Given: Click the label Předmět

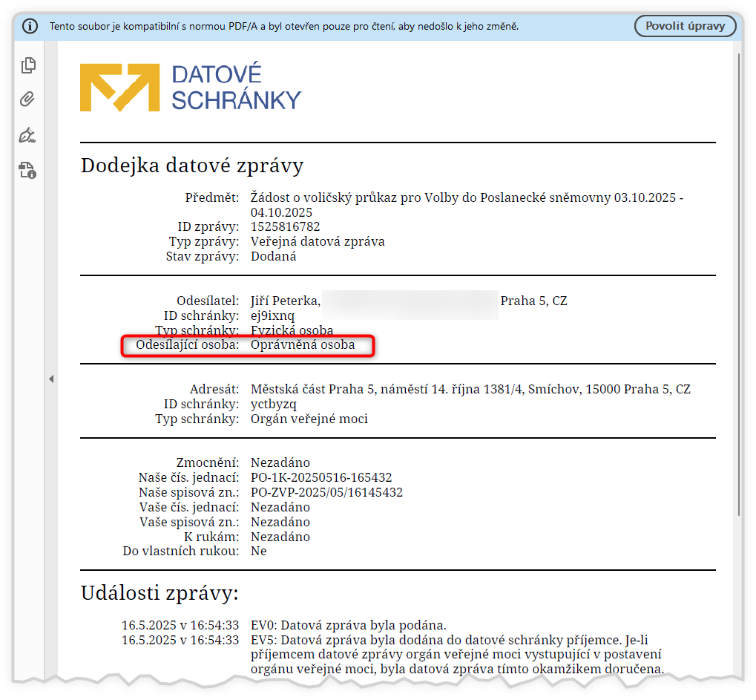Looking at the screenshot, I should coord(212,197).
